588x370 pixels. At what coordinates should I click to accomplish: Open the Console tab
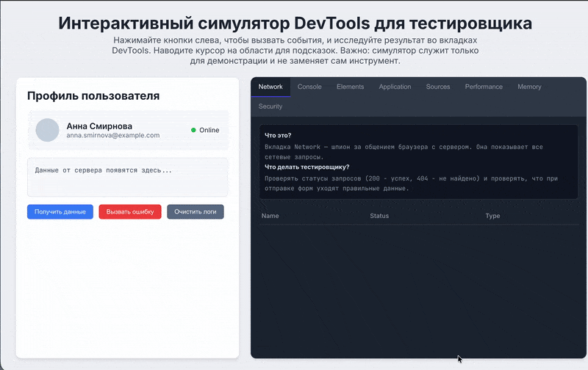coord(309,87)
